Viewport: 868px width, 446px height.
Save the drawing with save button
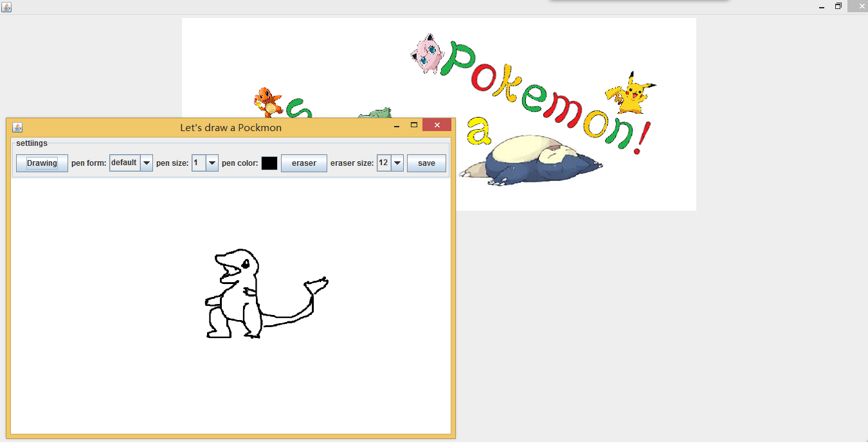pos(426,163)
